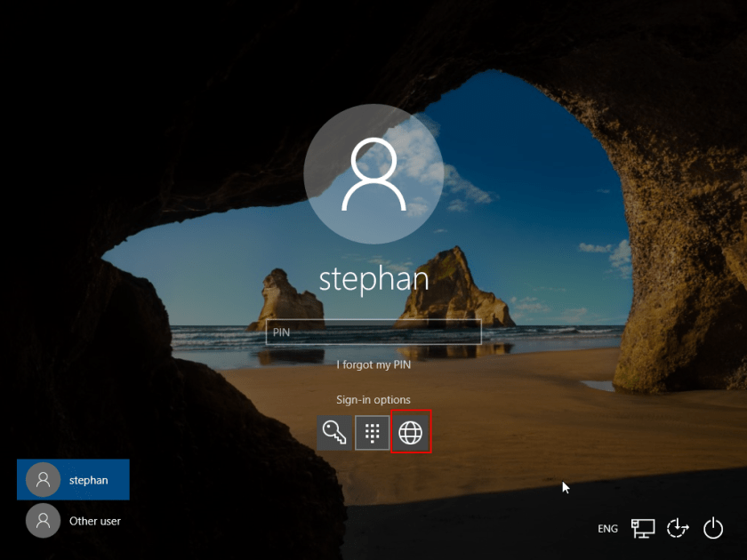Image resolution: width=747 pixels, height=560 pixels.
Task: Pick the globe web sign-in option
Action: 411,432
